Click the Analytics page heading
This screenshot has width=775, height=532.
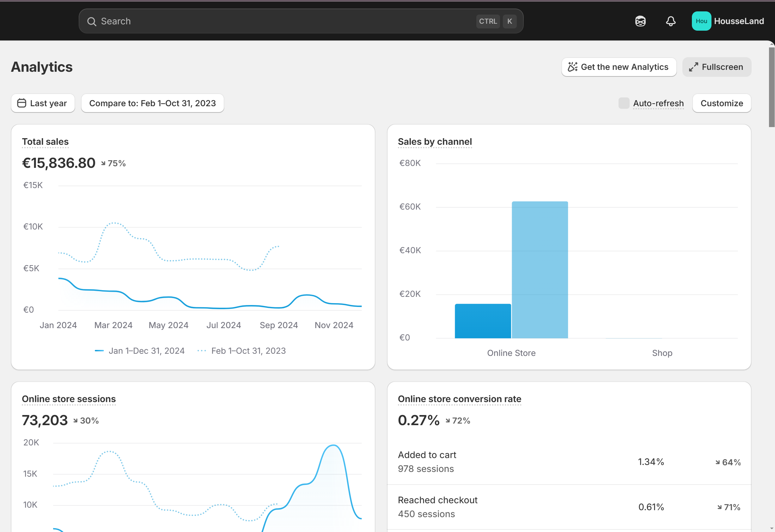42,67
